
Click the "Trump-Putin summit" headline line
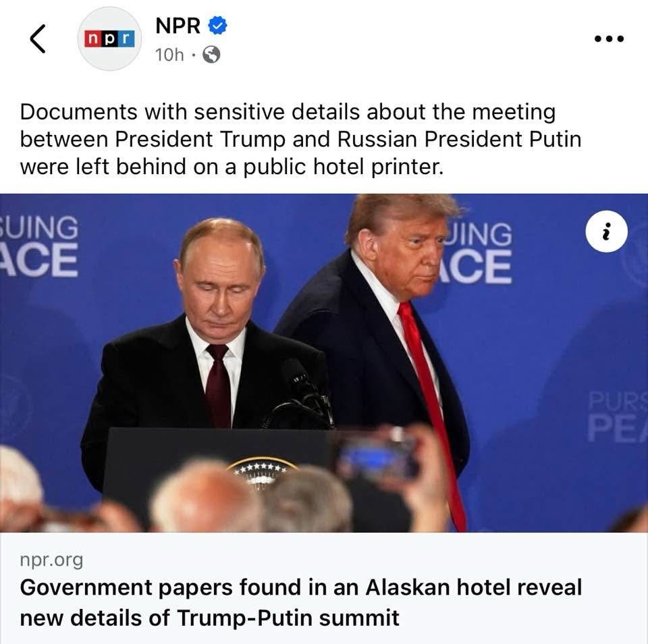click(209, 618)
